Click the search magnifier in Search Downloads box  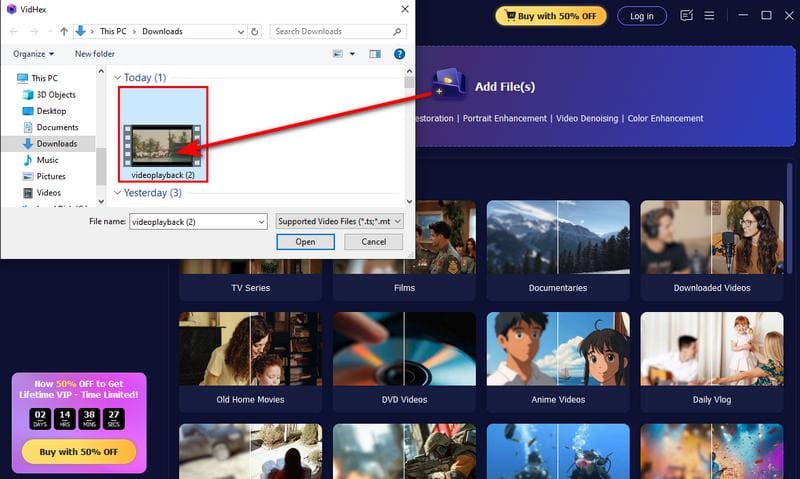[x=399, y=31]
